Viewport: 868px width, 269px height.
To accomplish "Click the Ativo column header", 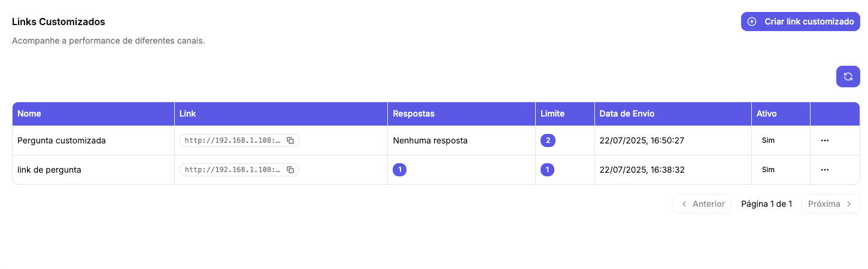I will coord(766,114).
